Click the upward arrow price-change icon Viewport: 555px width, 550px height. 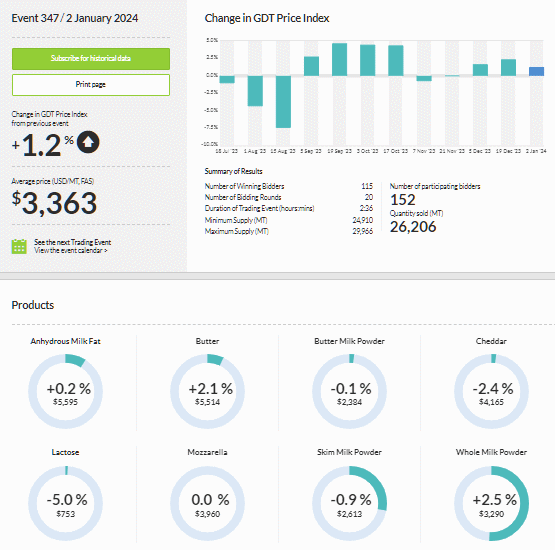pos(88,142)
